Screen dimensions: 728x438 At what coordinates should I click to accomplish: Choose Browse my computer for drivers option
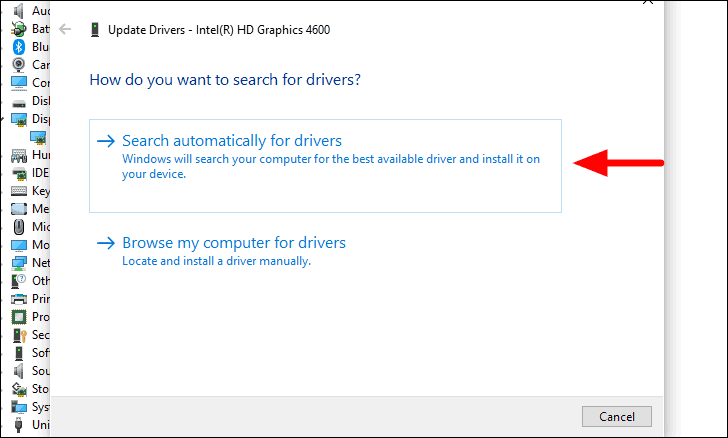click(x=221, y=251)
